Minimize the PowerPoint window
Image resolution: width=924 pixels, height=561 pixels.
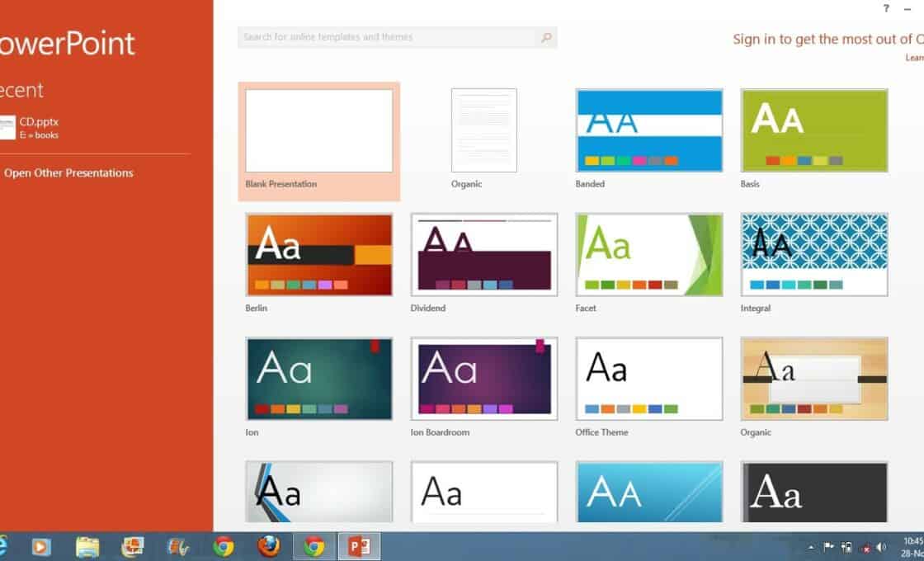pyautogui.click(x=907, y=8)
